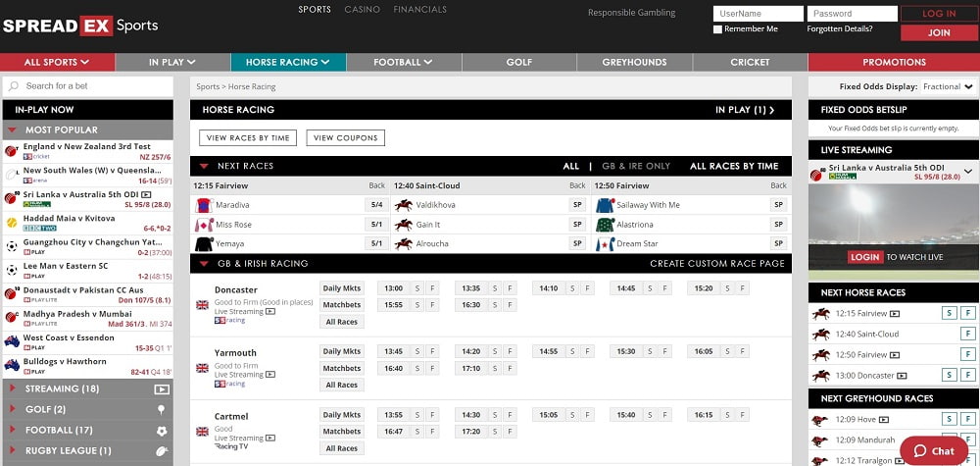The height and width of the screenshot is (466, 980).
Task: Open the Promotions tab
Action: [x=894, y=62]
